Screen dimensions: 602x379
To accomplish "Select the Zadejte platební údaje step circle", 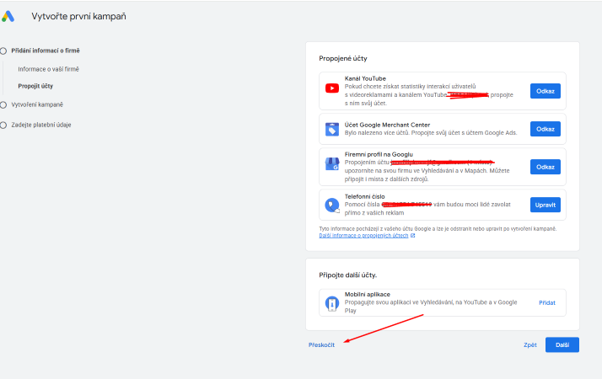I will pos(3,125).
